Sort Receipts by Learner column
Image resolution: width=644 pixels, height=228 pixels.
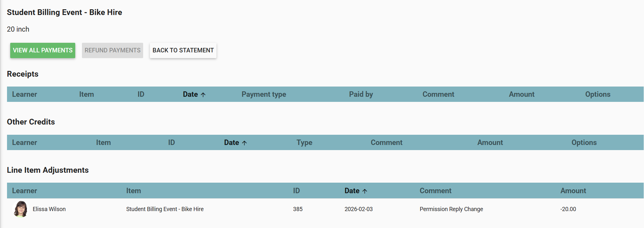[x=25, y=95]
